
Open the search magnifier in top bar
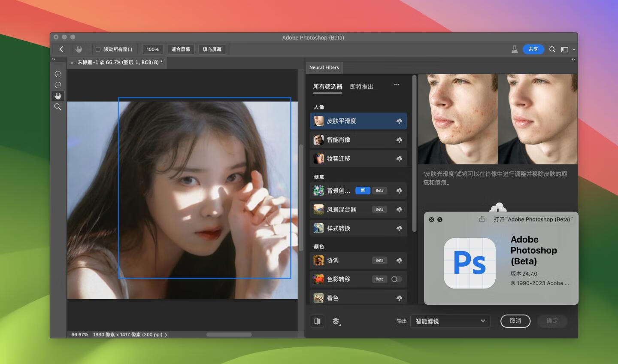552,49
